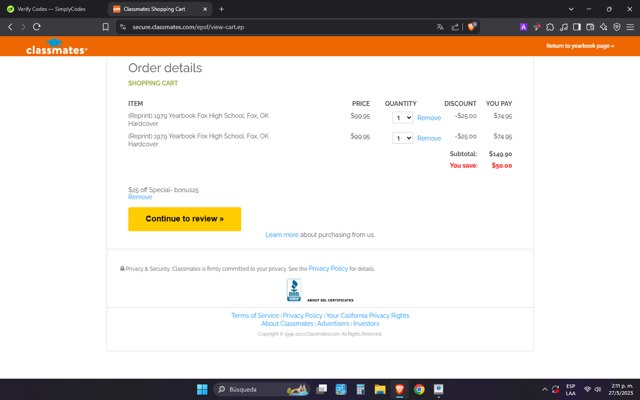
Task: Open the Investors footer link
Action: 366,323
